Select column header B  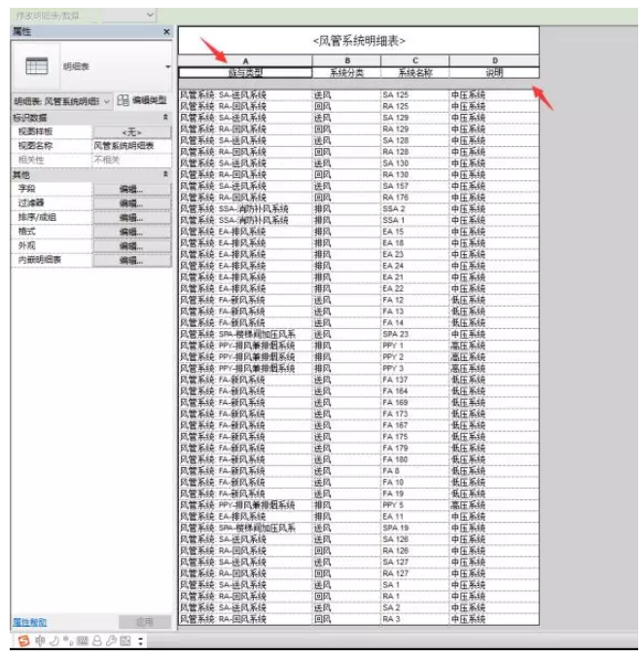click(346, 61)
